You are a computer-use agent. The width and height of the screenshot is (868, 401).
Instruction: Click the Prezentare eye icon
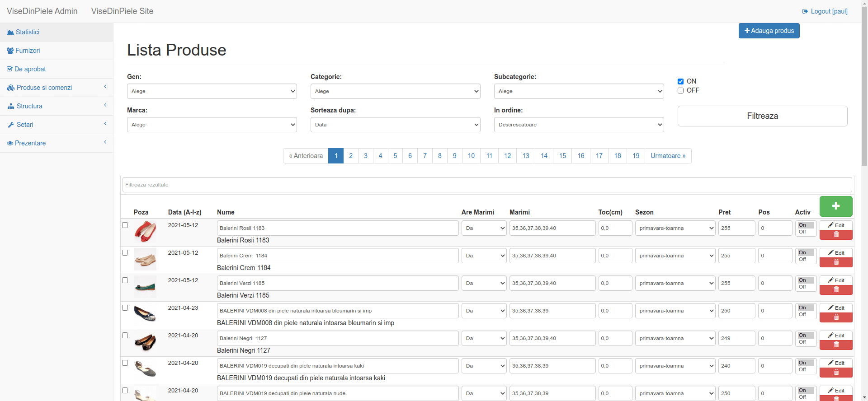(x=10, y=143)
